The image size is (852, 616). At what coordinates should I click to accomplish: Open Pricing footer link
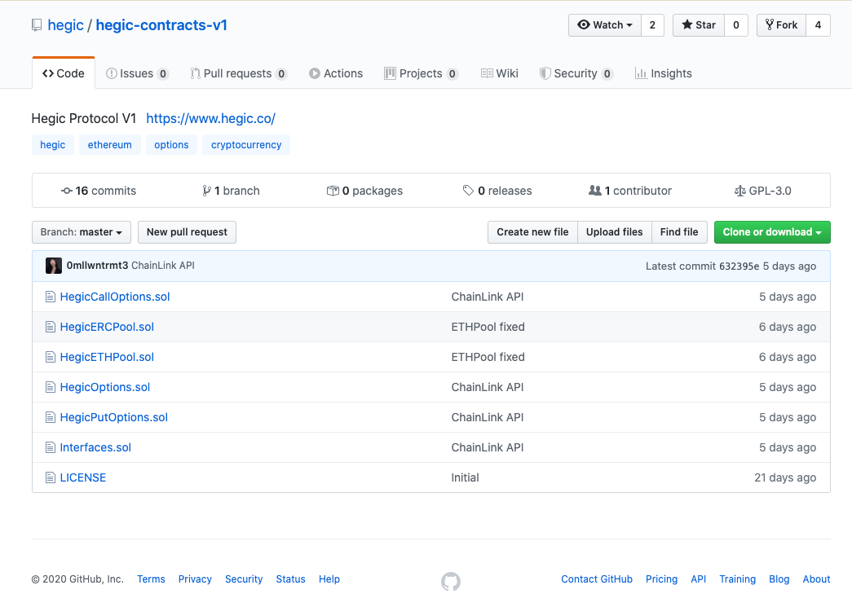click(661, 579)
